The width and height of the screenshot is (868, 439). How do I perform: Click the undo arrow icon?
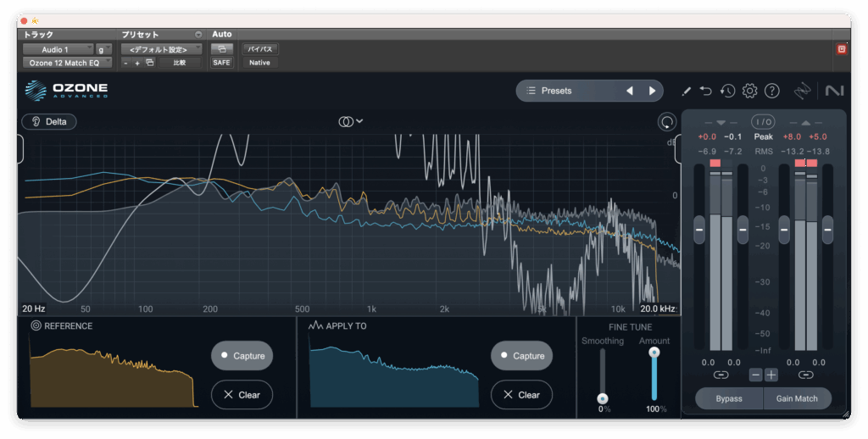click(706, 91)
